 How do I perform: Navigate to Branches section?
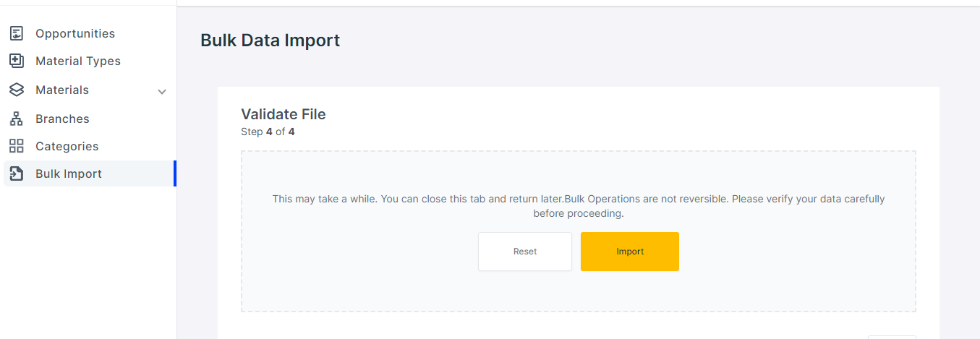(x=62, y=119)
